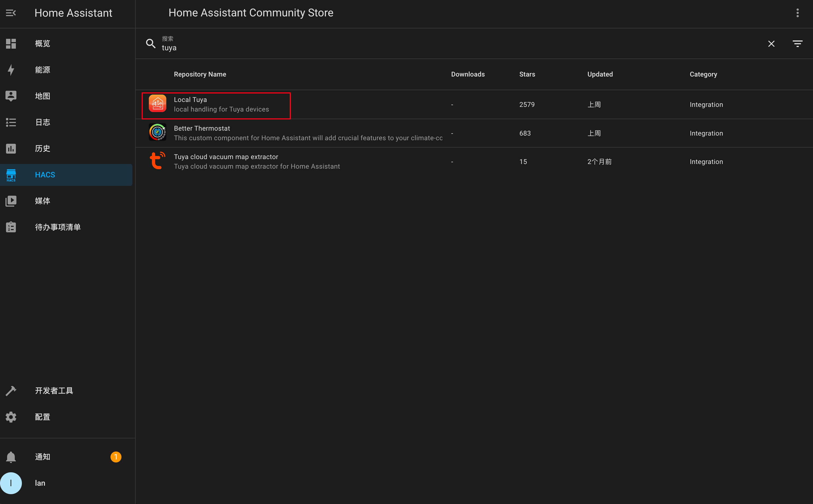Open the 地图 map icon
The height and width of the screenshot is (504, 813).
[x=11, y=96]
